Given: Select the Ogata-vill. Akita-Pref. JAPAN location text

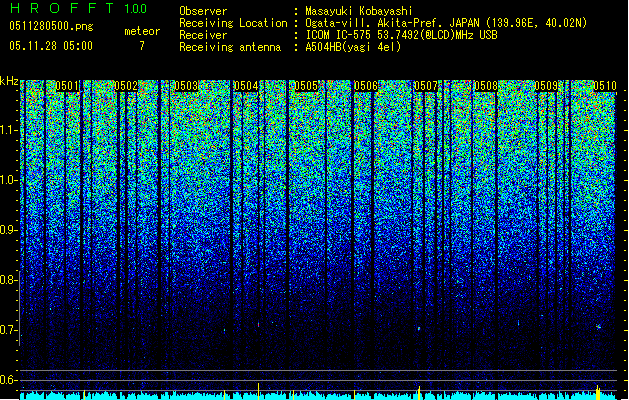Looking at the screenshot, I should [x=446, y=23].
